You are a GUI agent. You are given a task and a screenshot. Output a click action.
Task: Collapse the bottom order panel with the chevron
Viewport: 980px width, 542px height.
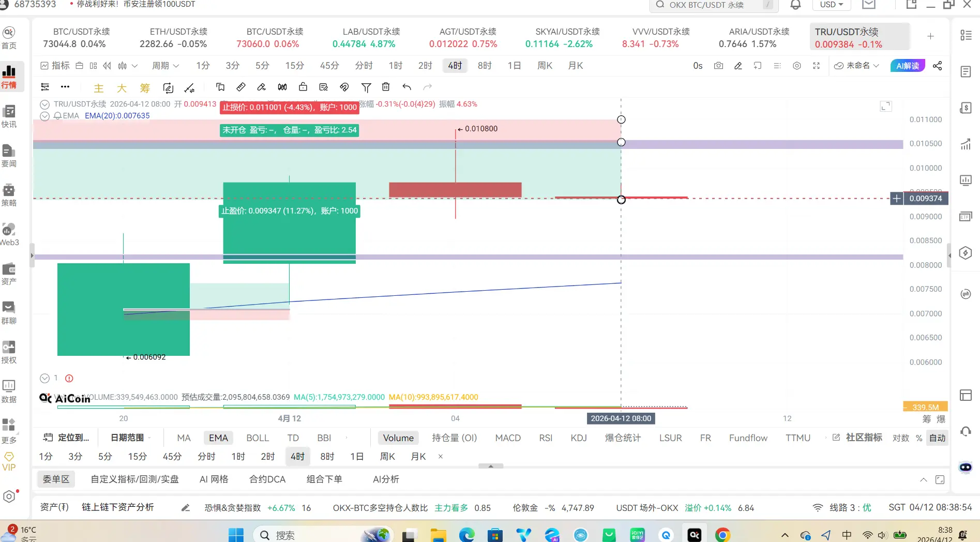[x=923, y=480]
